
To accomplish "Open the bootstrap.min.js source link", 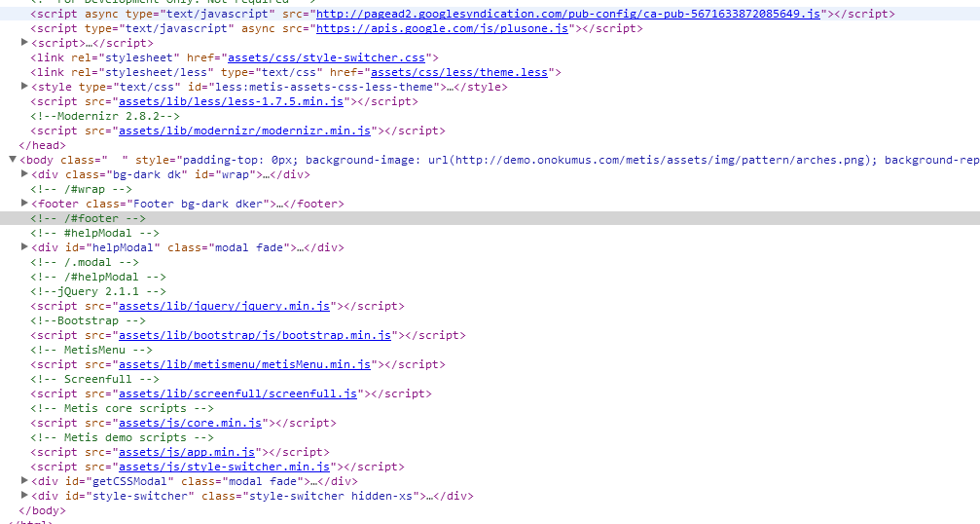I will (254, 335).
